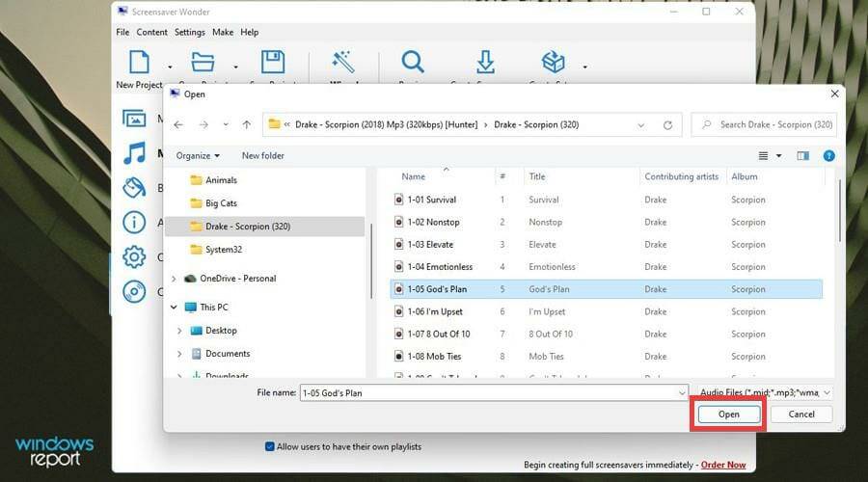The height and width of the screenshot is (482, 868).
Task: Expand the address bar history dropdown
Action: (x=640, y=125)
